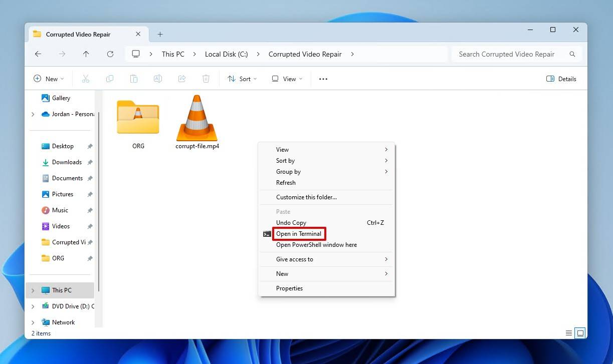Choose Properties from context menu
Image resolution: width=613 pixels, height=364 pixels.
click(x=326, y=288)
